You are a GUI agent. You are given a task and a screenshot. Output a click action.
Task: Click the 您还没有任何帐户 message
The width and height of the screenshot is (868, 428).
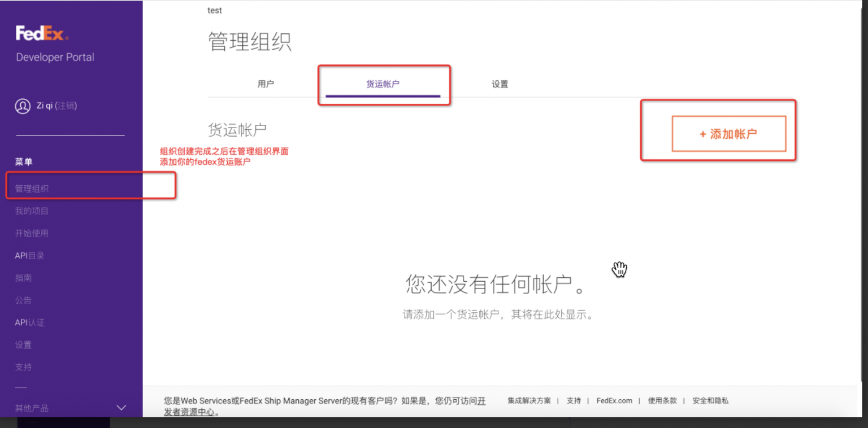[496, 284]
